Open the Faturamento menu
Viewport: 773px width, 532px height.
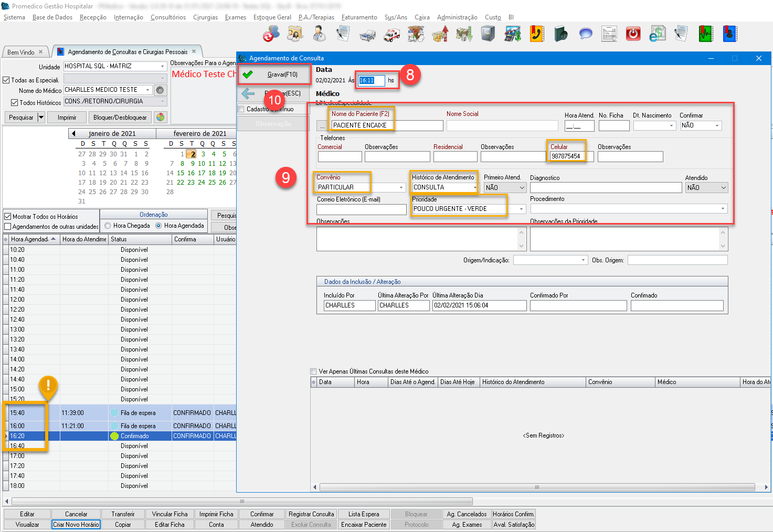(359, 17)
